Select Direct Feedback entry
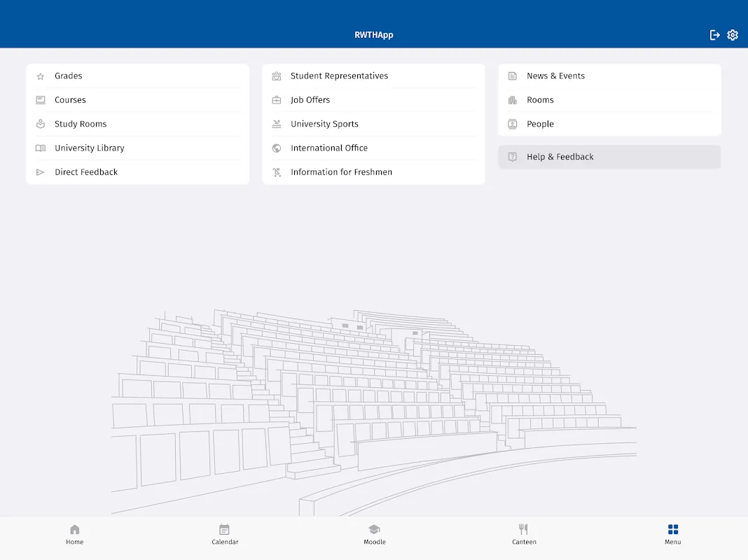 [86, 172]
